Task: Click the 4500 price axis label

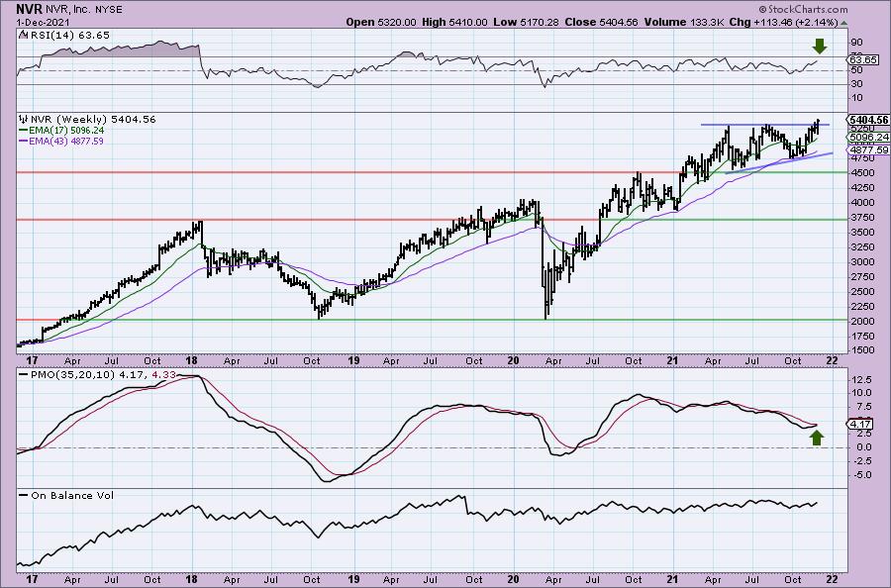Action: pyautogui.click(x=861, y=172)
